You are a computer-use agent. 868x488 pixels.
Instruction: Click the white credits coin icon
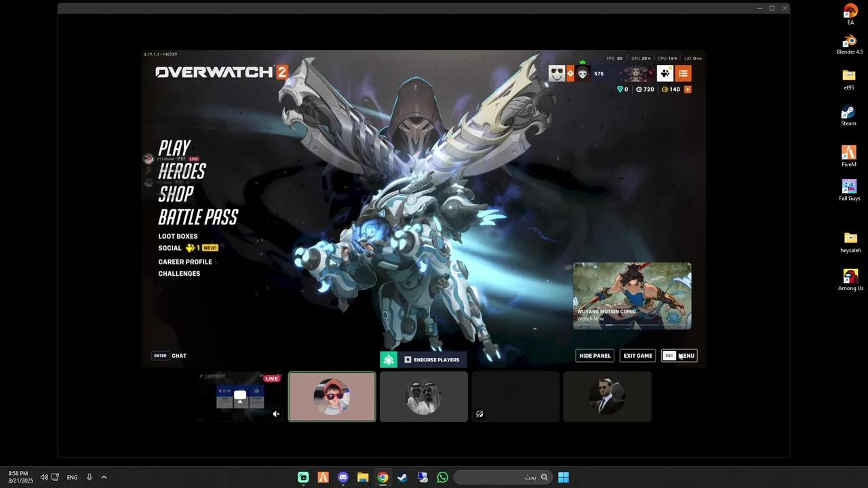[x=639, y=89]
